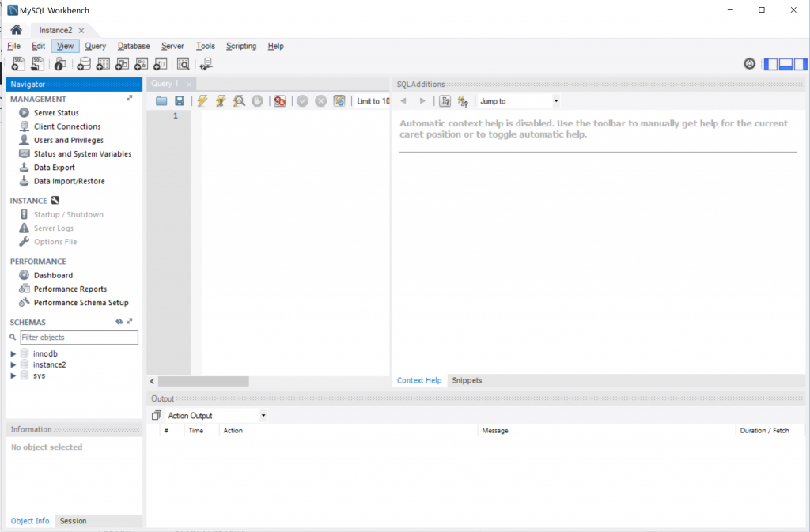Save the script using the floppy icon
The width and height of the screenshot is (810, 532).
pyautogui.click(x=180, y=101)
